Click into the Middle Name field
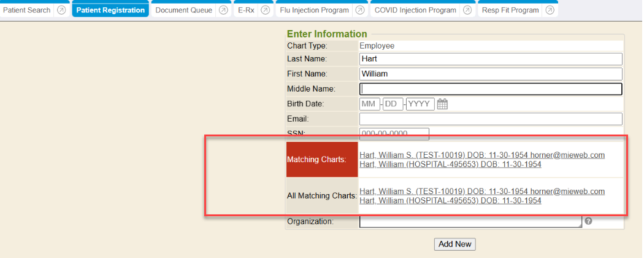 tap(491, 89)
